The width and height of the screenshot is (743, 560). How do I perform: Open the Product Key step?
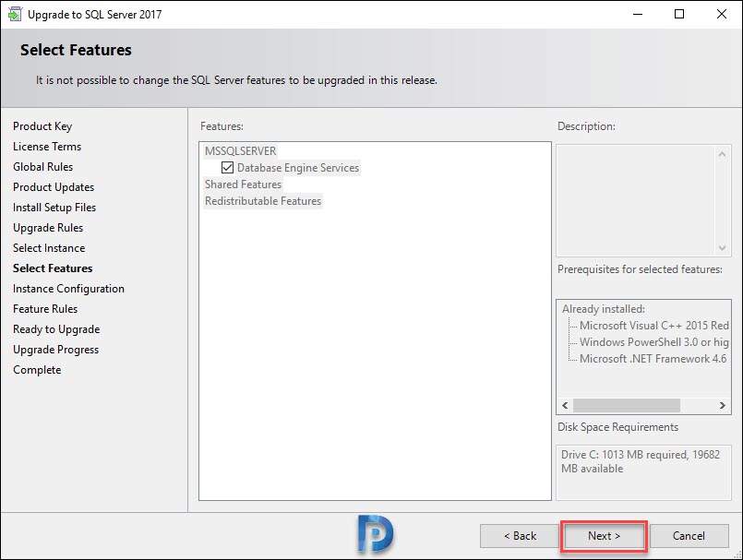pos(42,126)
